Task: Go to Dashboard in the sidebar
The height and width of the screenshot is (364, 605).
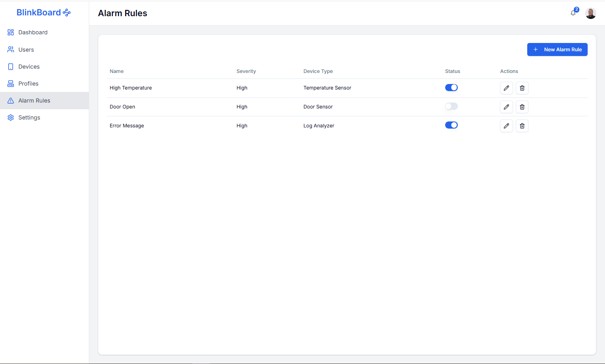Action: (44, 32)
